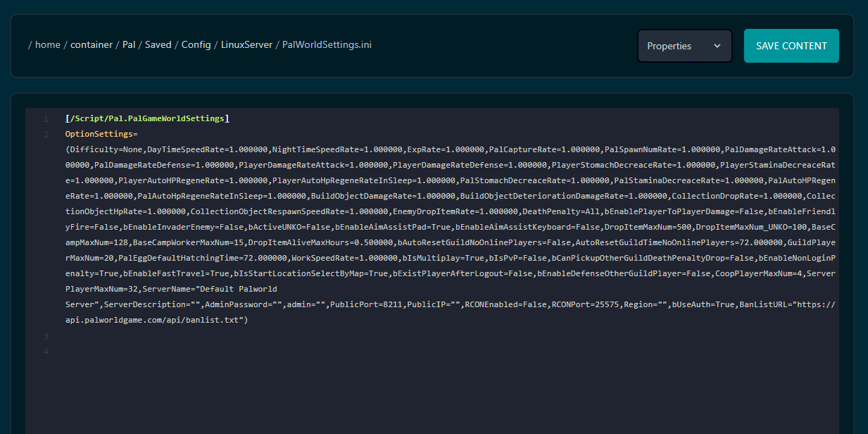Click the AdminPassword="" setting
Image resolution: width=868 pixels, height=434 pixels.
pos(244,304)
